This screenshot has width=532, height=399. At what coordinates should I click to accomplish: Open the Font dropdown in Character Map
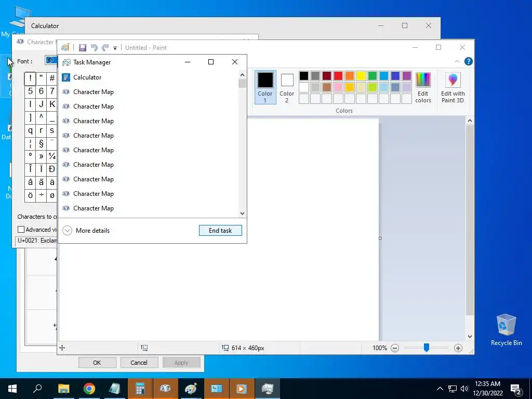[51, 60]
